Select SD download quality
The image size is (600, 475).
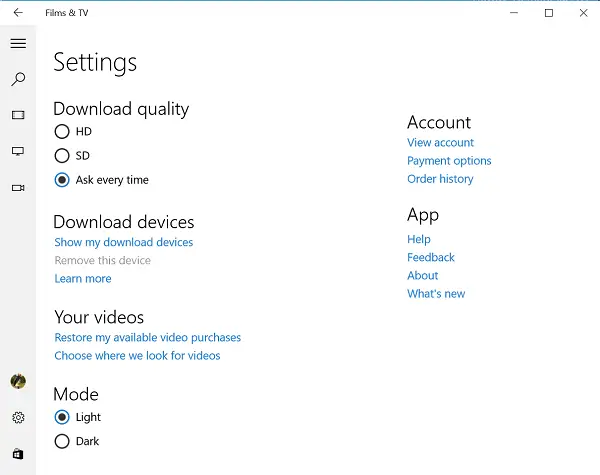point(72,156)
